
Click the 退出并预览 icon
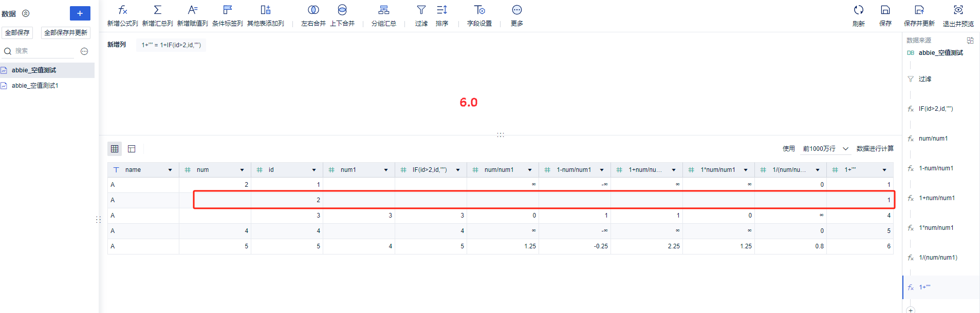click(x=958, y=10)
